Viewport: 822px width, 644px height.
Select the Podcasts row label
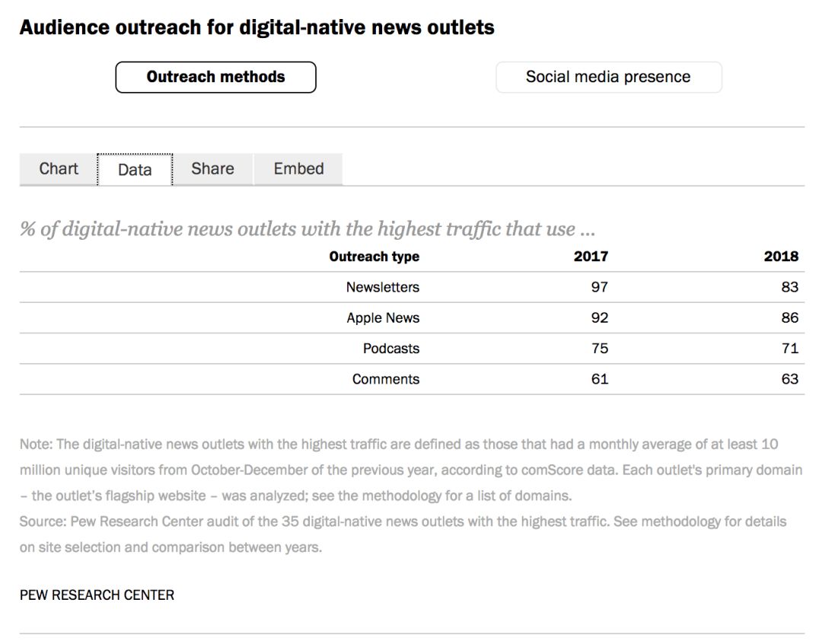click(391, 349)
